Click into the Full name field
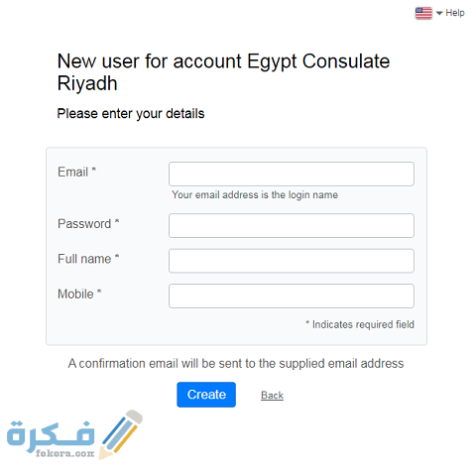Screen dimensions: 476x474 [x=292, y=261]
